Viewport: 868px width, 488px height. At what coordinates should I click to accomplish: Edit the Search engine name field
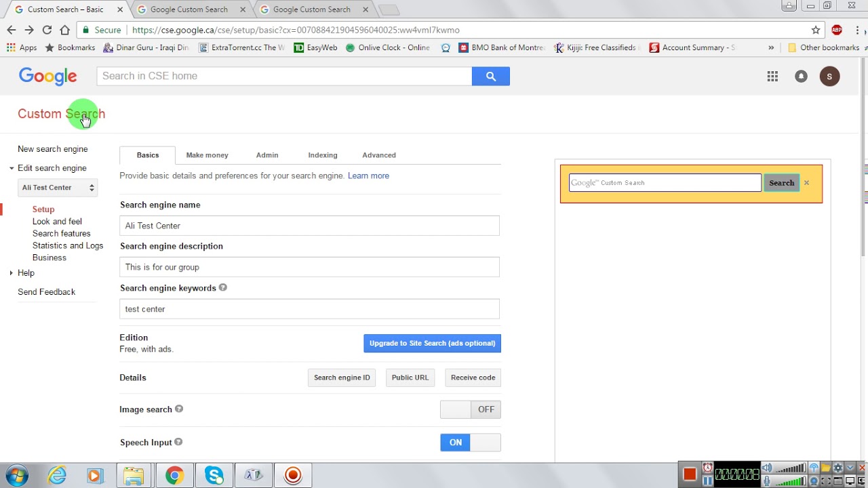[x=309, y=226]
